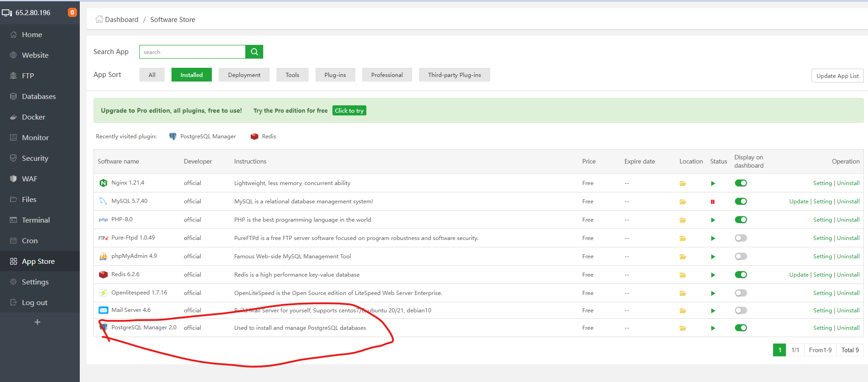Click MySQL stopped status pause icon
The image size is (868, 382).
pos(713,202)
